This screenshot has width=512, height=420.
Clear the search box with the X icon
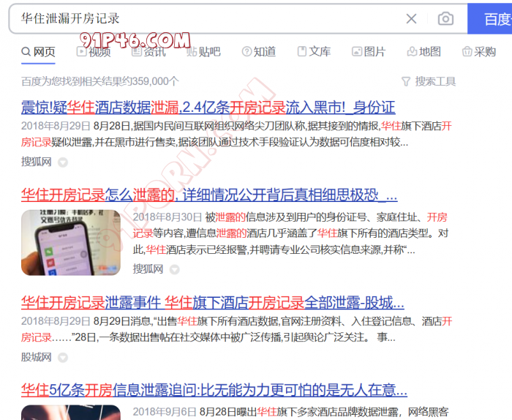pyautogui.click(x=412, y=18)
